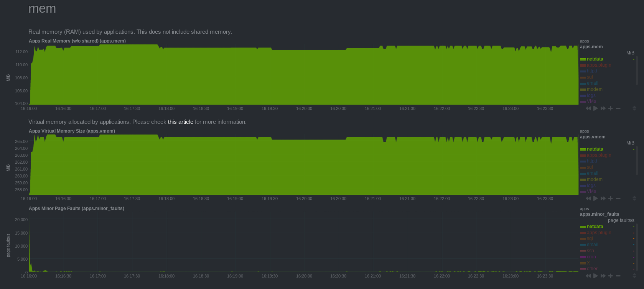
Task: Toggle email dimension in apps.mem legend
Action: click(x=592, y=83)
